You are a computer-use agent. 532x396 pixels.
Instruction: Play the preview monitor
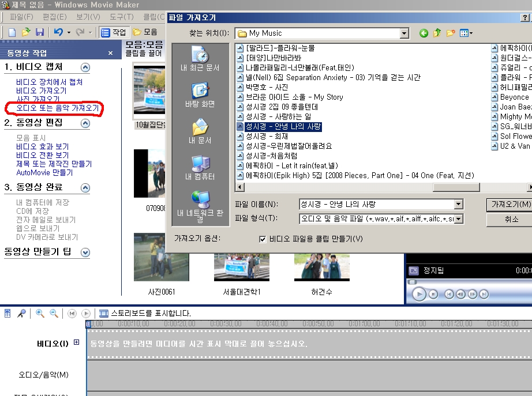[419, 294]
